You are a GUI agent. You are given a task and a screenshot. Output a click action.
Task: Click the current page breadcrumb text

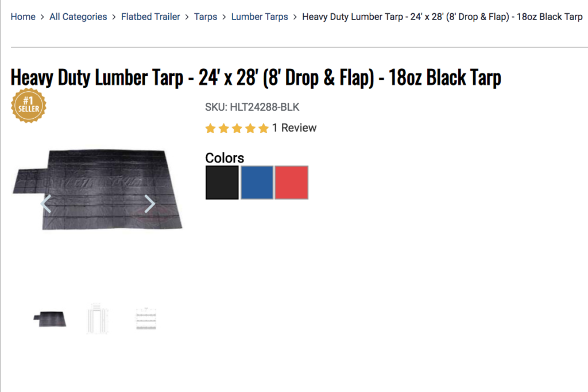pyautogui.click(x=442, y=17)
